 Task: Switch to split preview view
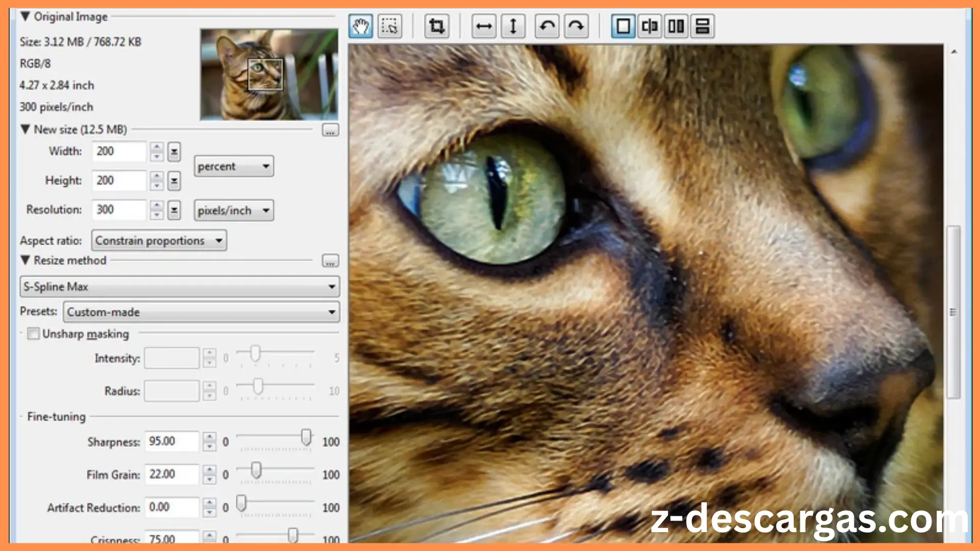pos(649,26)
